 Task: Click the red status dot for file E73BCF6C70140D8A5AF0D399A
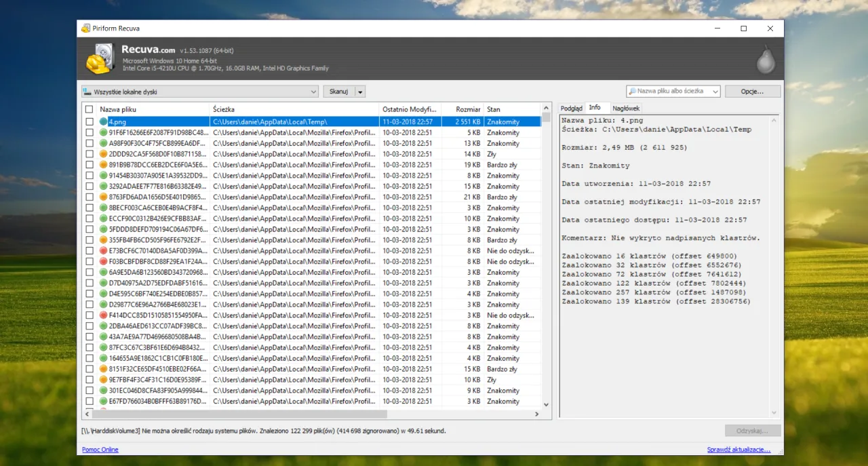(104, 251)
